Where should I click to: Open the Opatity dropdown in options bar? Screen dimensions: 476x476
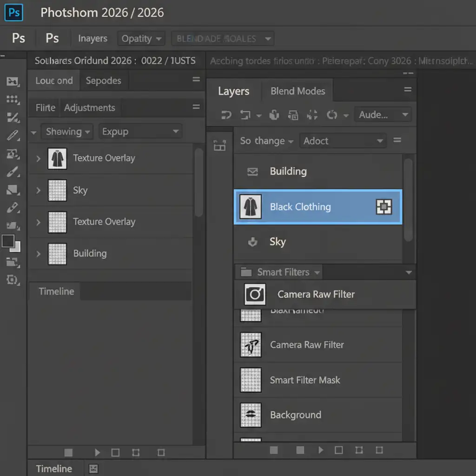pyautogui.click(x=141, y=39)
